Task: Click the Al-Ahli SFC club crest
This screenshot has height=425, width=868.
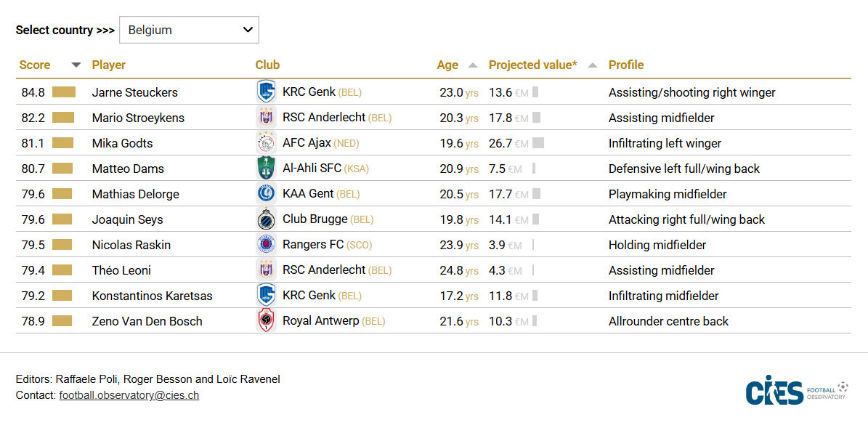Action: tap(267, 169)
